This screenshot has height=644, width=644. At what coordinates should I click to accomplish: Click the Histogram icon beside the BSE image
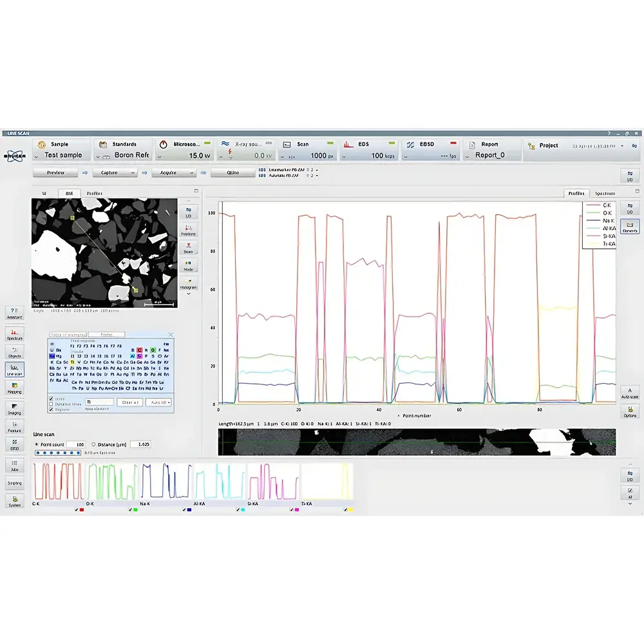coord(189,283)
